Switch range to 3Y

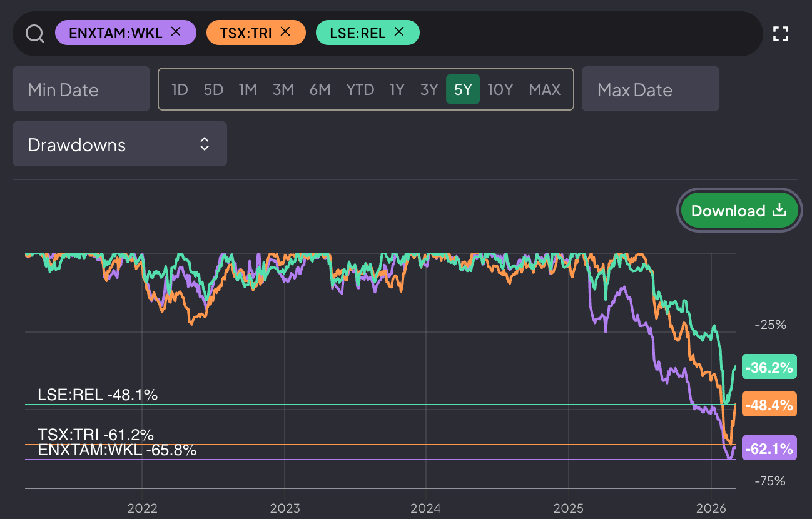click(x=429, y=89)
